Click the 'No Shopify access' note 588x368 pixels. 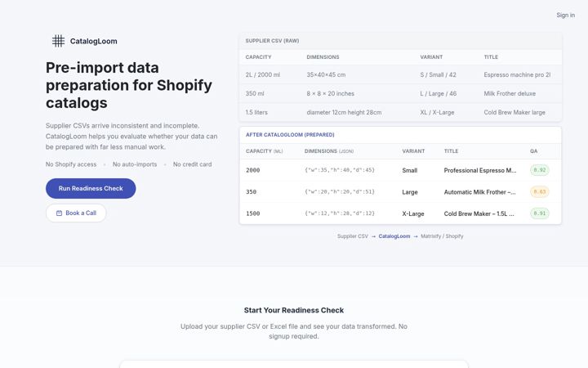tap(71, 164)
